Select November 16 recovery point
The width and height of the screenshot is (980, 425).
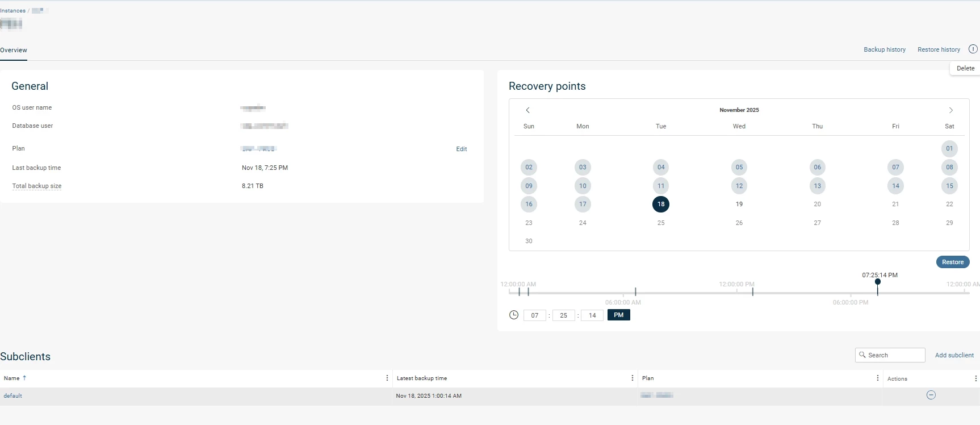529,204
